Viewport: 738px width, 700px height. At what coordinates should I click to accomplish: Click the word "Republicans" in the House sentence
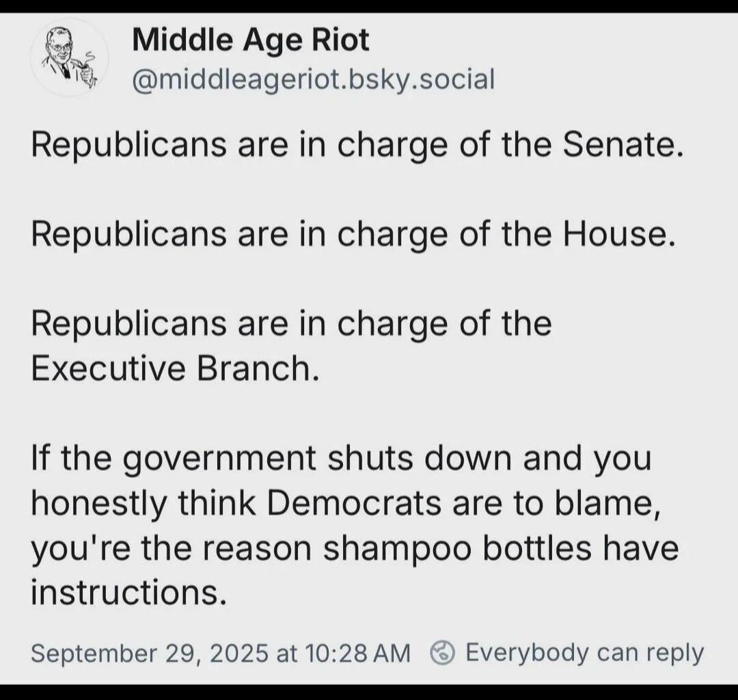click(128, 234)
